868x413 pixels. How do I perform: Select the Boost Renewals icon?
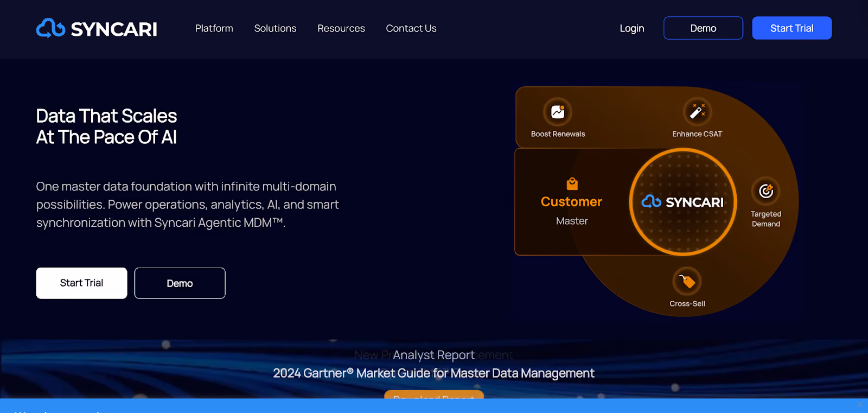point(558,112)
